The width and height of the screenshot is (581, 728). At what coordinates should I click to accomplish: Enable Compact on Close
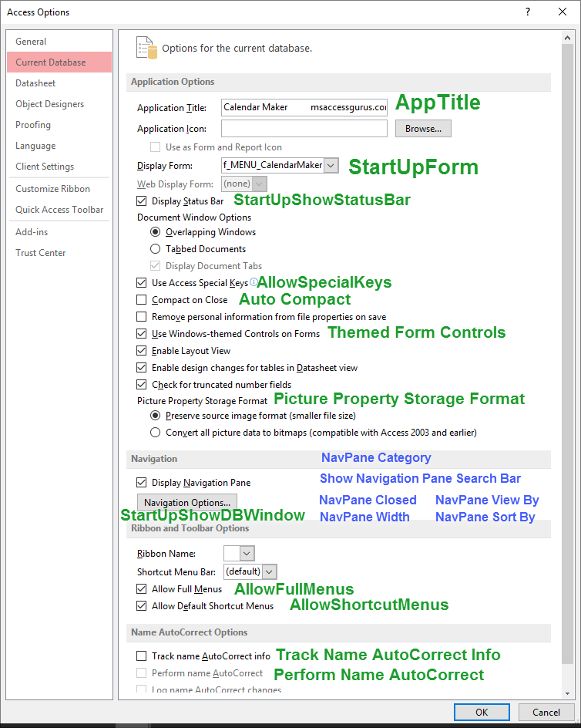142,300
